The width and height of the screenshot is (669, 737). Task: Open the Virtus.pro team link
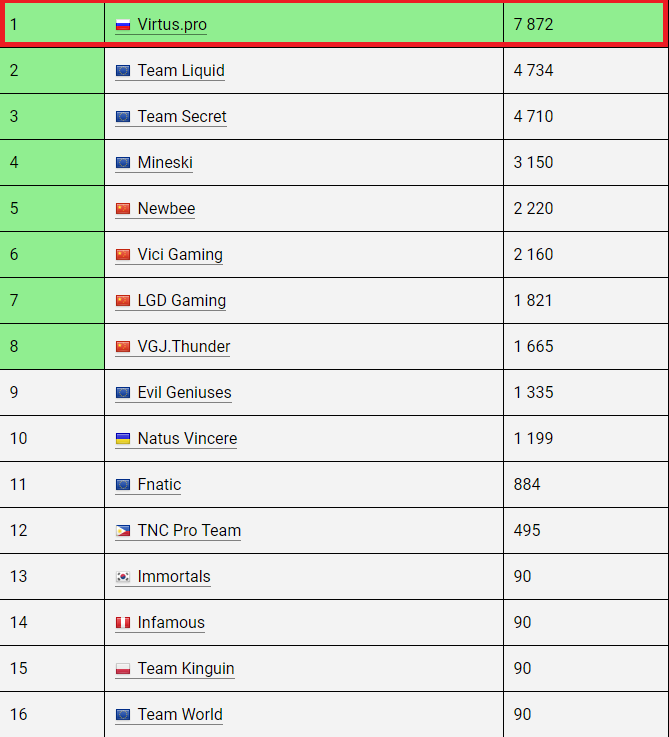point(172,25)
